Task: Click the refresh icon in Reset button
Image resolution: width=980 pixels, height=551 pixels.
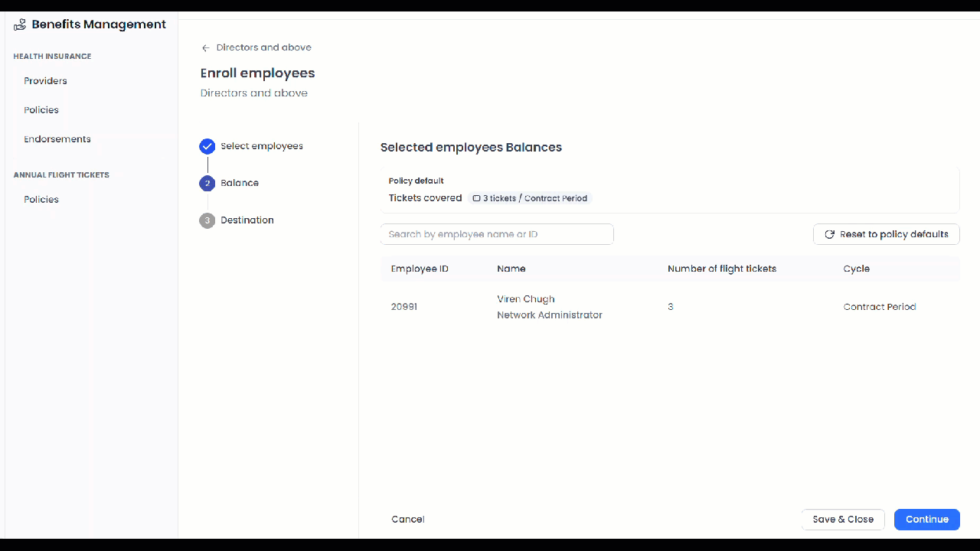Action: point(829,235)
